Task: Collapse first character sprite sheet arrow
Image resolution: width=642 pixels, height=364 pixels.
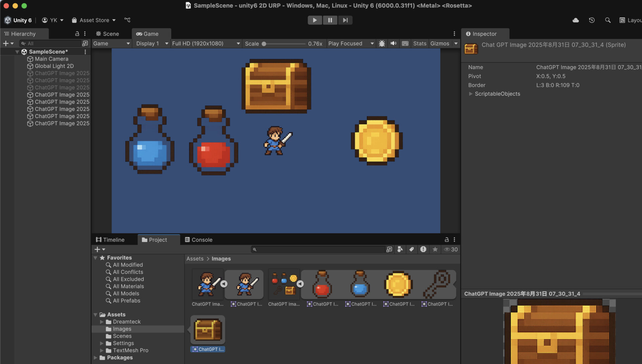Action: pos(224,284)
